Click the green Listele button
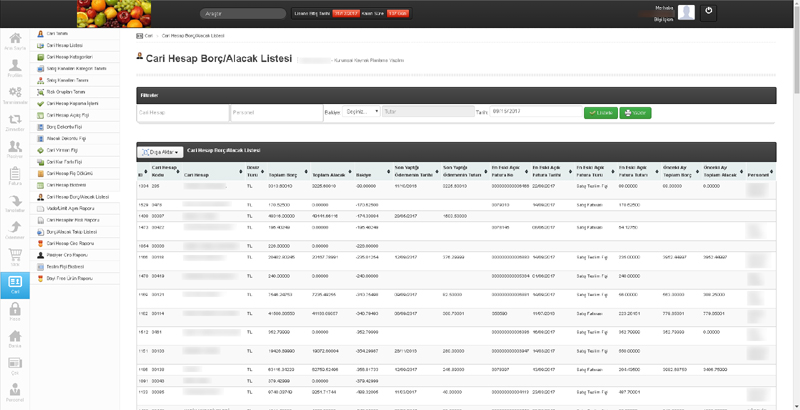The height and width of the screenshot is (410, 800). point(601,113)
